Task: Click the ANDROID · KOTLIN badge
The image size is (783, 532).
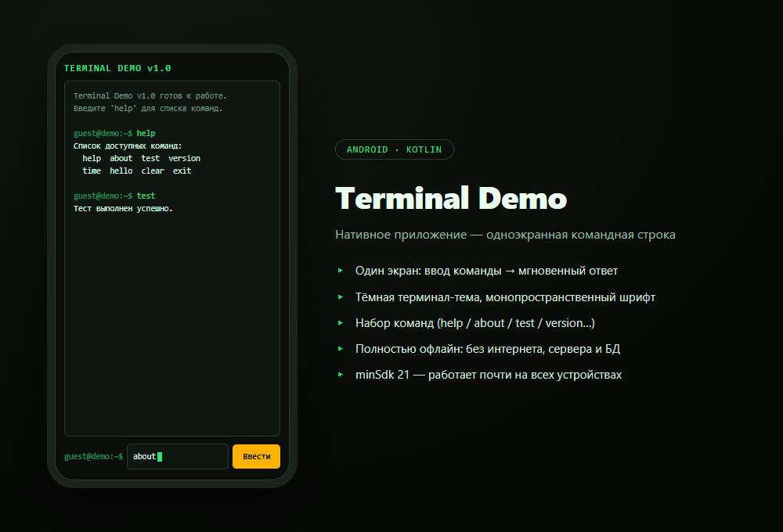Action: coord(395,149)
